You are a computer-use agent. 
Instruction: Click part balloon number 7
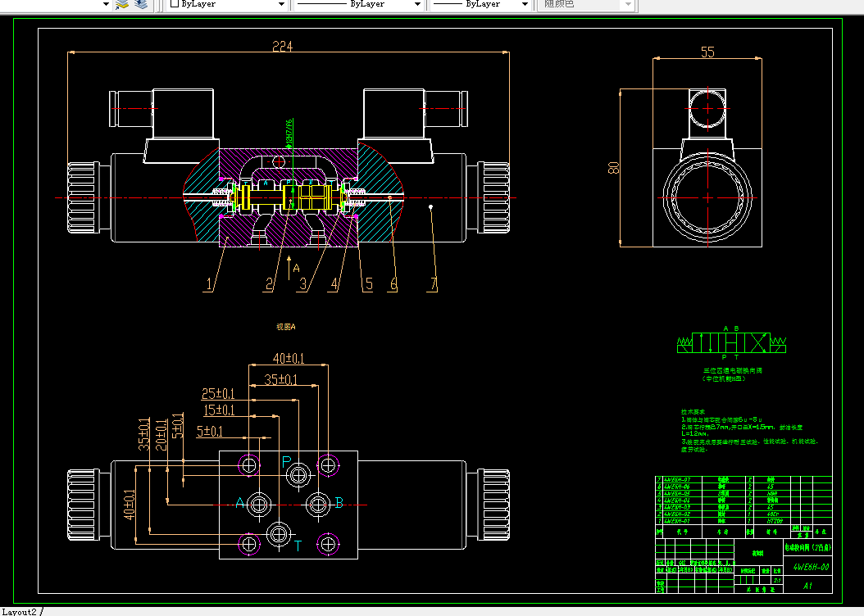pyautogui.click(x=434, y=284)
